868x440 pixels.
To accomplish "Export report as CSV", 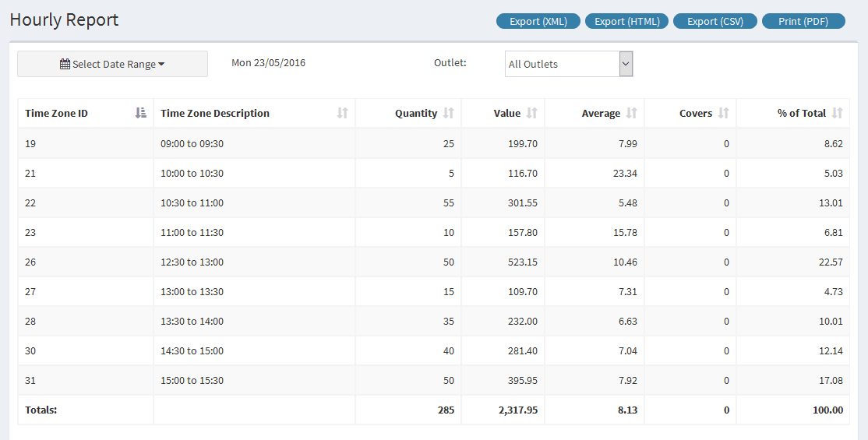I will coord(715,22).
